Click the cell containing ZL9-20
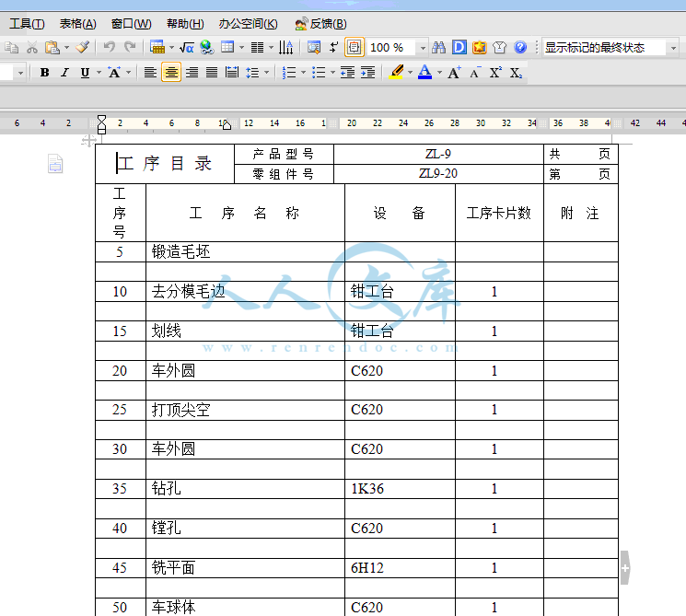Viewport: 686px width, 616px height. pyautogui.click(x=438, y=174)
